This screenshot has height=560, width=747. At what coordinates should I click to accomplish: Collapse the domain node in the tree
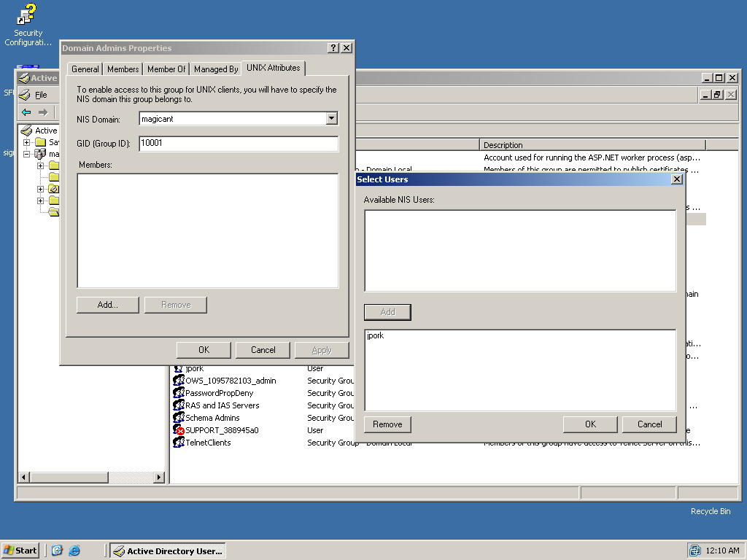click(x=27, y=154)
